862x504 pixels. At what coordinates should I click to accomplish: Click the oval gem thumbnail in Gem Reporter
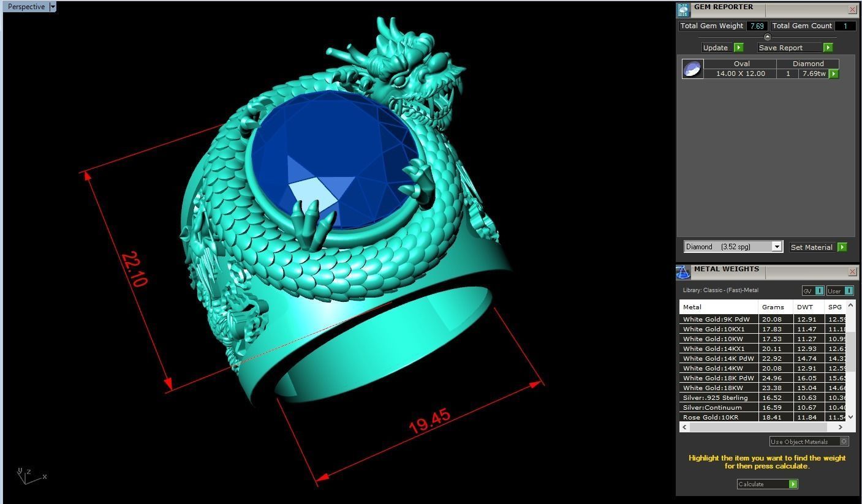point(692,69)
